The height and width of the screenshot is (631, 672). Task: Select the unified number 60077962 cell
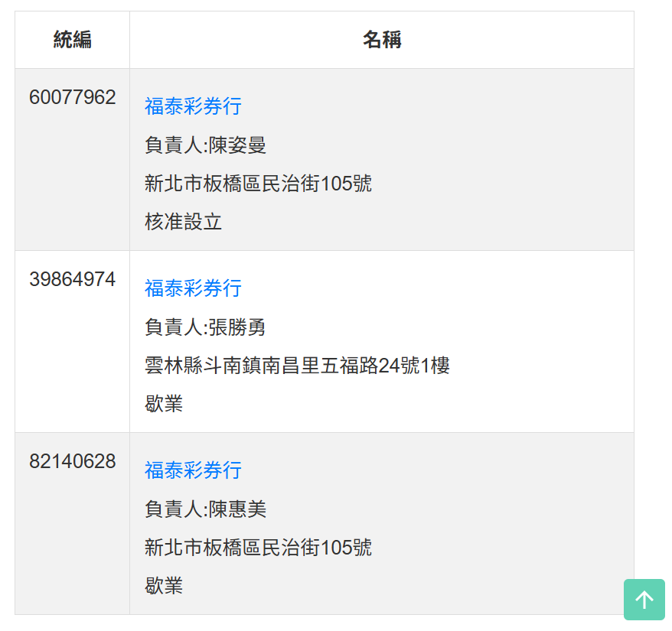(x=72, y=98)
